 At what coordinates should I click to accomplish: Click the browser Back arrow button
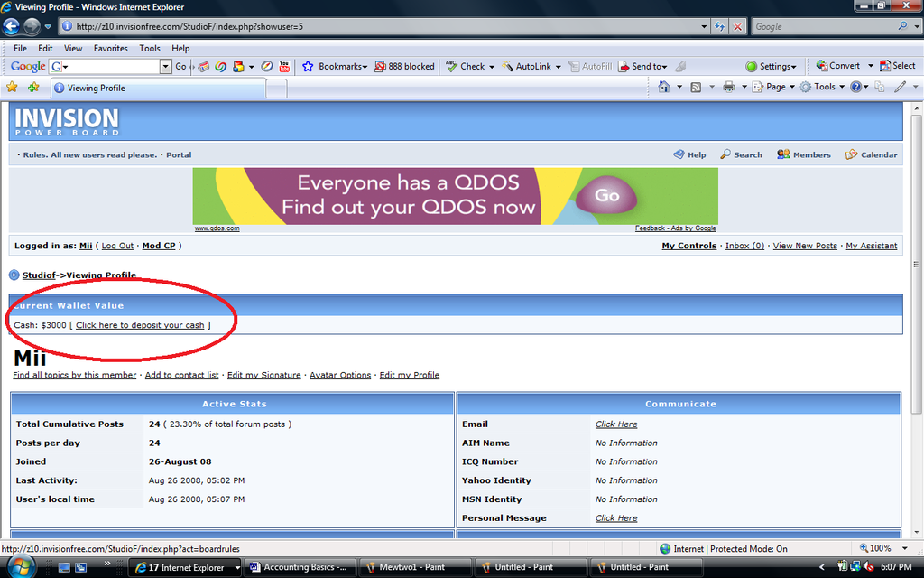(12, 26)
